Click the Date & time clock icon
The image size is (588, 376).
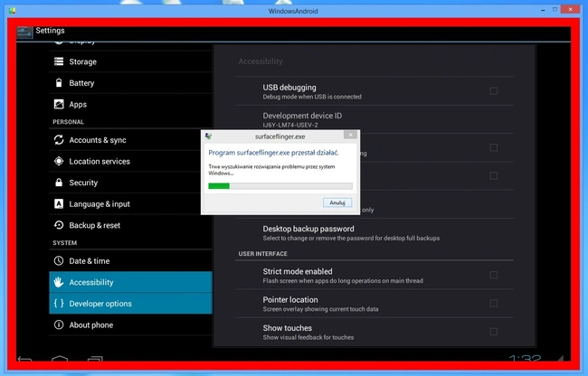click(59, 260)
